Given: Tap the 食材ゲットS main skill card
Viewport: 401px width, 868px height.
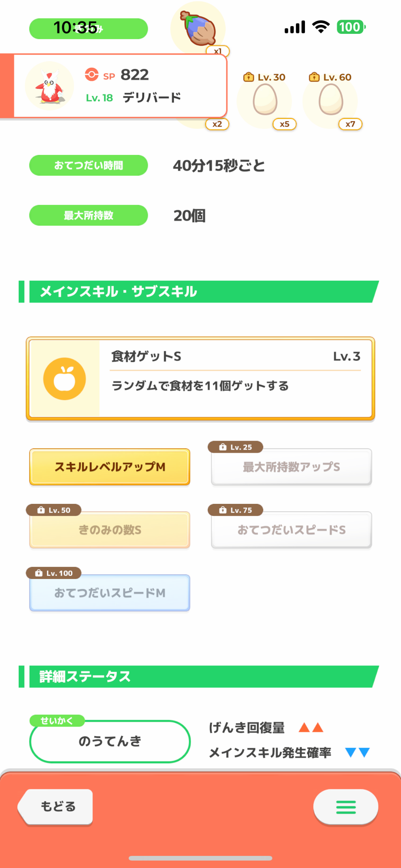Looking at the screenshot, I should tap(200, 379).
